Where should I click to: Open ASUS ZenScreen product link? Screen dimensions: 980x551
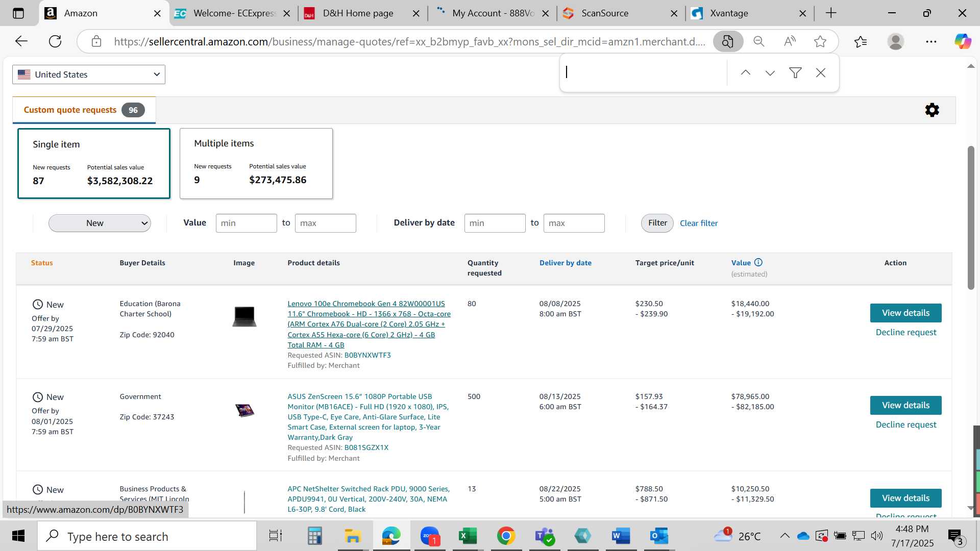click(368, 416)
